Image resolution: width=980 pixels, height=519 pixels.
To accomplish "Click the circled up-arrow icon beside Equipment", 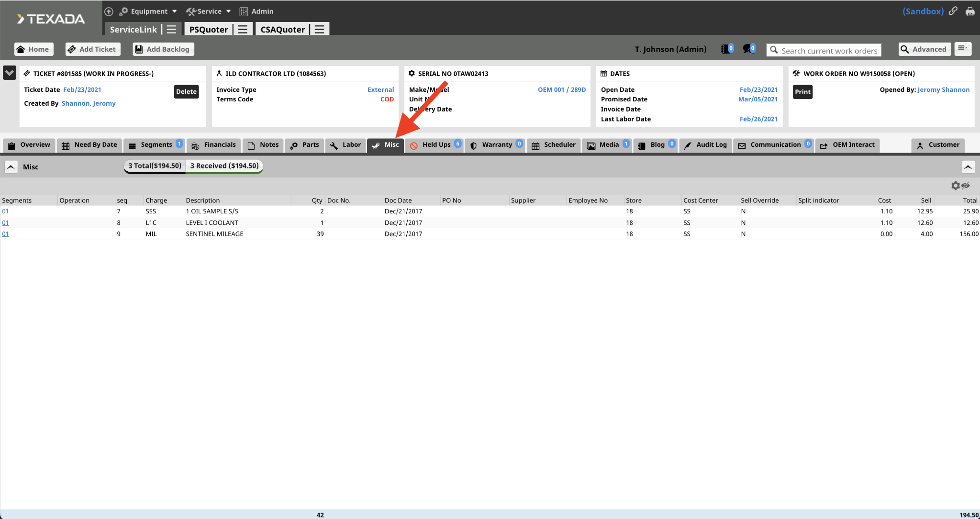I will 109,11.
